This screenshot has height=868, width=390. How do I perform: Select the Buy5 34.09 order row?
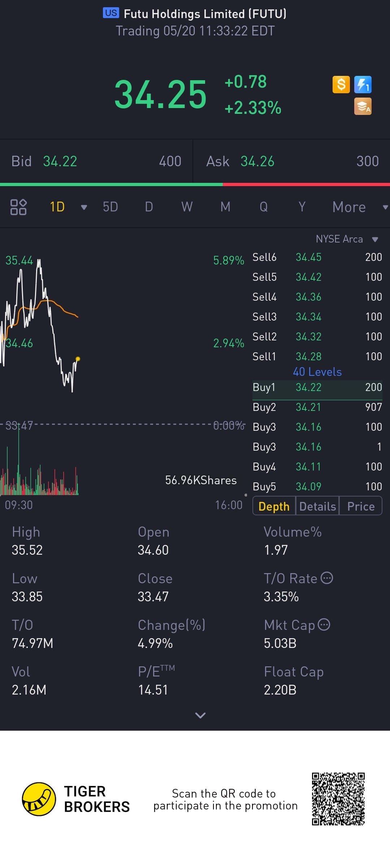[x=317, y=486]
